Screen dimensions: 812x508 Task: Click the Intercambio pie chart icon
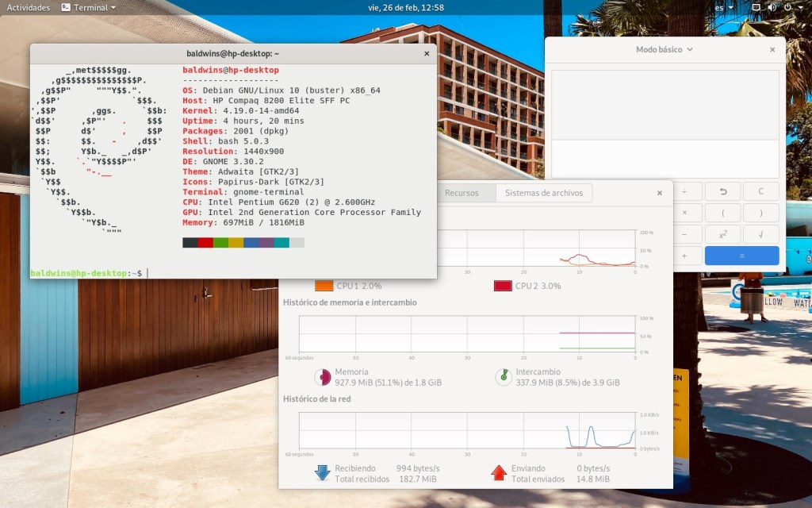coord(503,377)
